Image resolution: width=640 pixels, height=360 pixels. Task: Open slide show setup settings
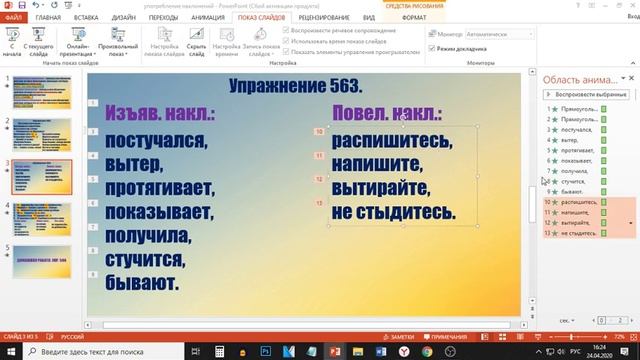tap(164, 42)
